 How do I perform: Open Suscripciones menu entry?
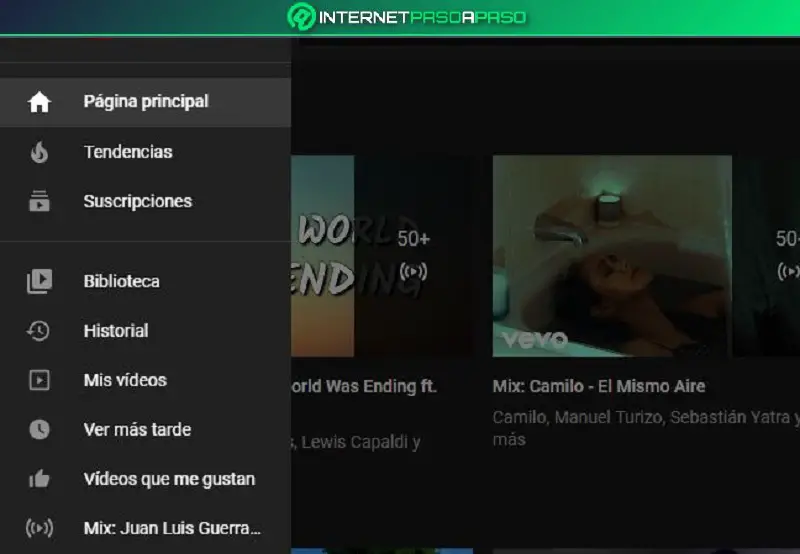[x=145, y=201]
